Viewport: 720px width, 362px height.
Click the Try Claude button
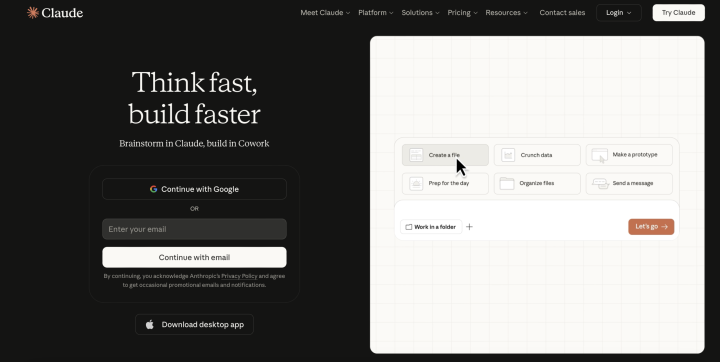pos(678,12)
